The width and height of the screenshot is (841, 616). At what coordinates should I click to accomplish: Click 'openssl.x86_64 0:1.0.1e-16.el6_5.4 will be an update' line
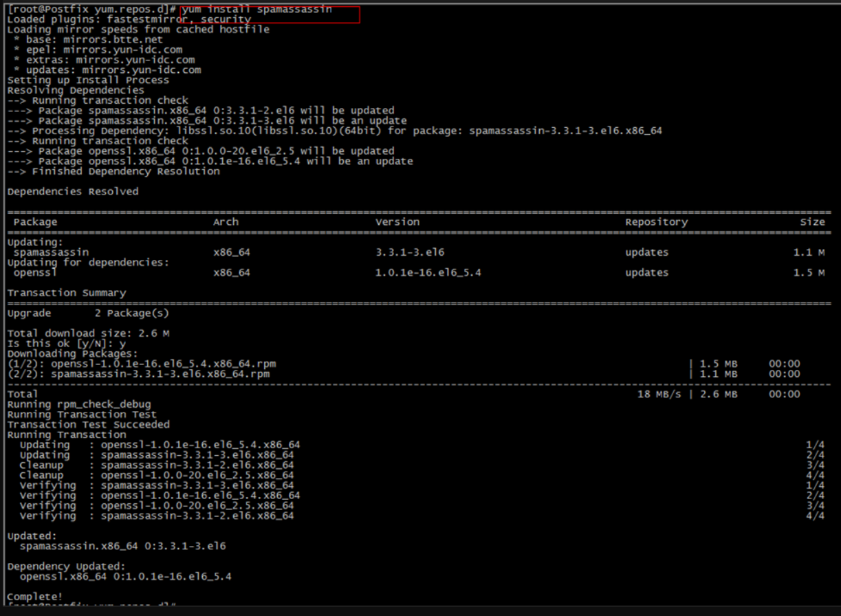coord(210,161)
